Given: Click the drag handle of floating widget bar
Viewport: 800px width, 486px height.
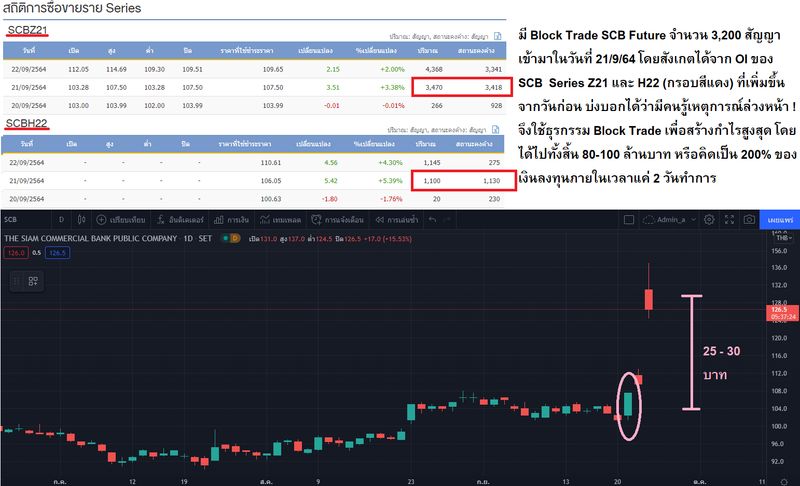Looking at the screenshot, I should pyautogui.click(x=17, y=281).
